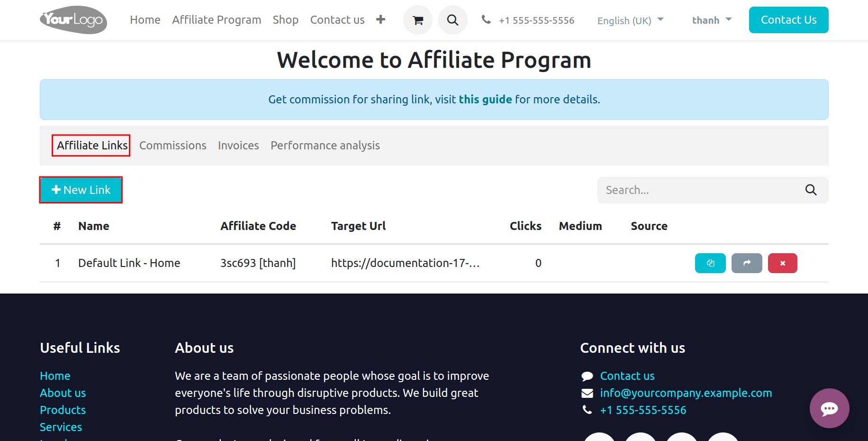Click footer Home link under Useful Links
The width and height of the screenshot is (868, 441).
click(55, 376)
